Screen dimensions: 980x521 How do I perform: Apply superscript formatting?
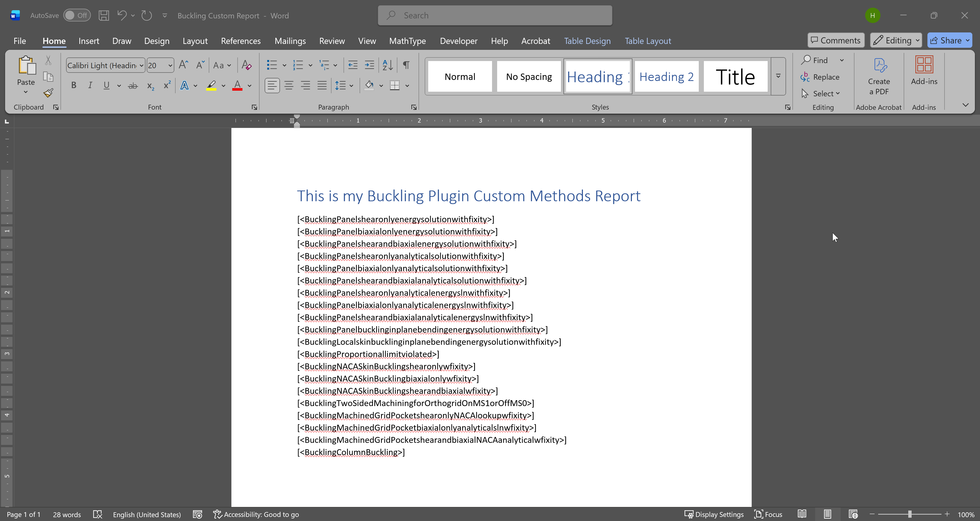point(167,85)
